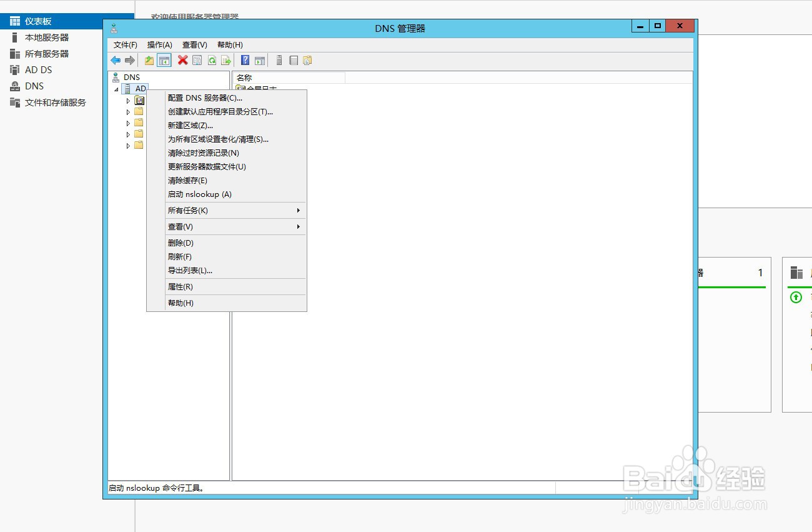
Task: Collapse the AD server node arrow
Action: pyautogui.click(x=116, y=89)
